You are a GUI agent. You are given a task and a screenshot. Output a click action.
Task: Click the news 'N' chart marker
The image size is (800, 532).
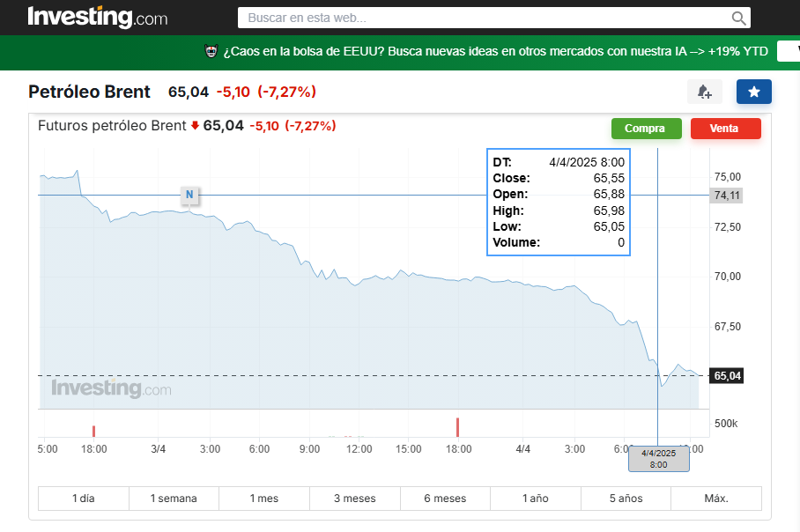tap(189, 195)
